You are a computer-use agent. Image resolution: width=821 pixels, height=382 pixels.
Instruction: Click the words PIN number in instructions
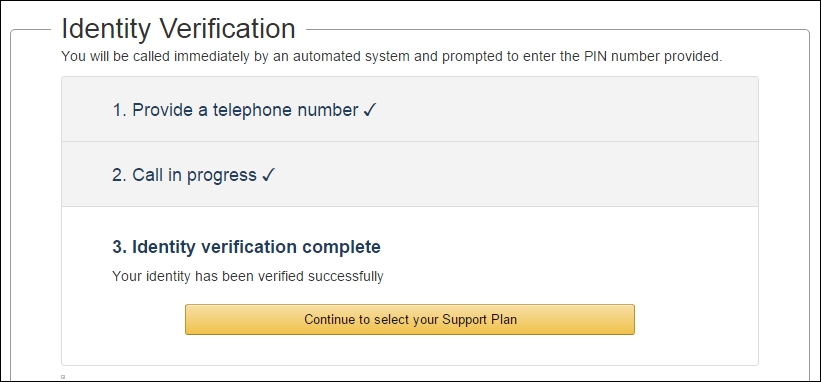(x=619, y=57)
